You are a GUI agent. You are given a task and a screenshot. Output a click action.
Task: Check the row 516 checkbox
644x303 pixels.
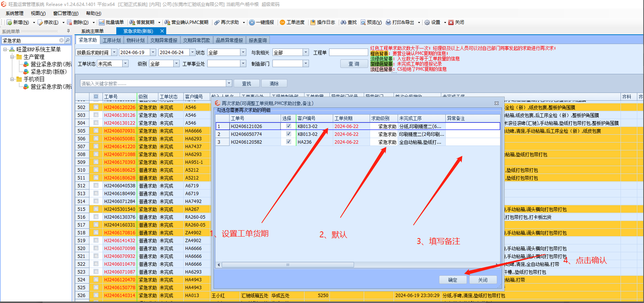click(96, 217)
